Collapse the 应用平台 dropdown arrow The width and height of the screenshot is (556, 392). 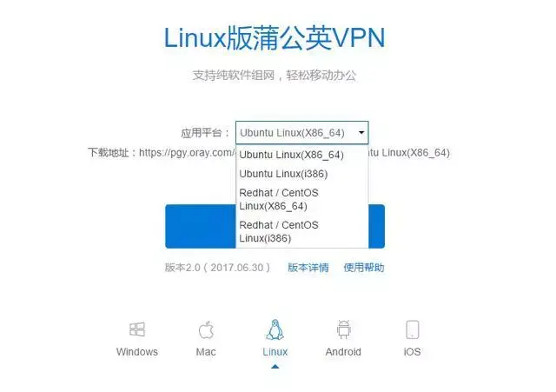coord(361,133)
